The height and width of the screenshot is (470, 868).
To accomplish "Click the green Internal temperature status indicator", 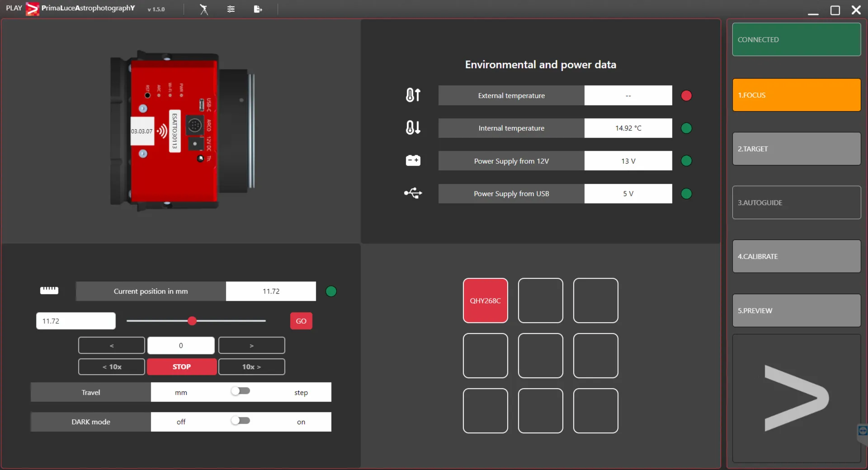I will (x=686, y=128).
